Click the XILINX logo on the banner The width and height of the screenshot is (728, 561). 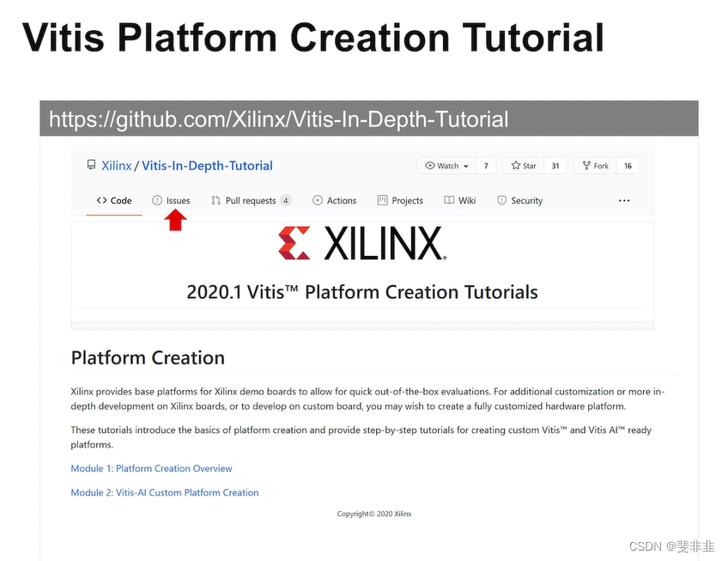(x=362, y=243)
